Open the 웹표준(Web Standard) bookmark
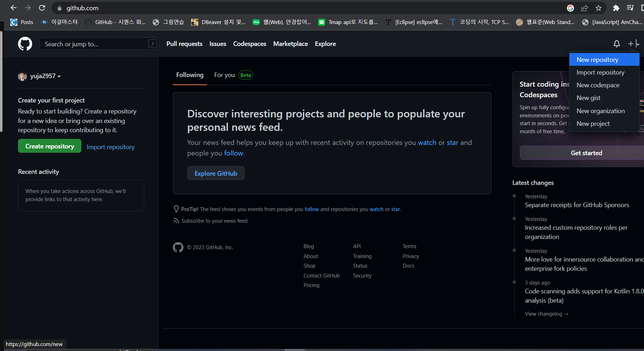644x351 pixels. tap(545, 22)
